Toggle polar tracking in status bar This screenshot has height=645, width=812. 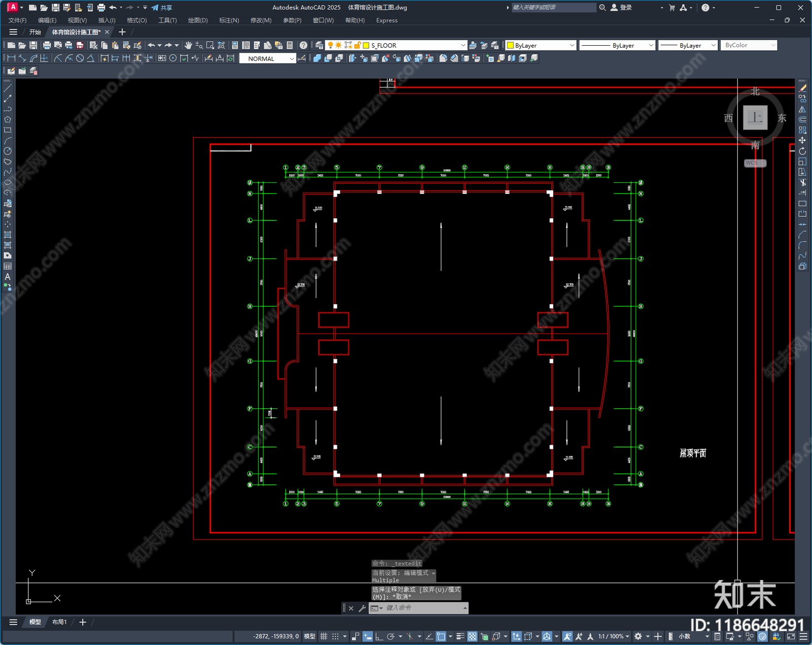pos(391,636)
